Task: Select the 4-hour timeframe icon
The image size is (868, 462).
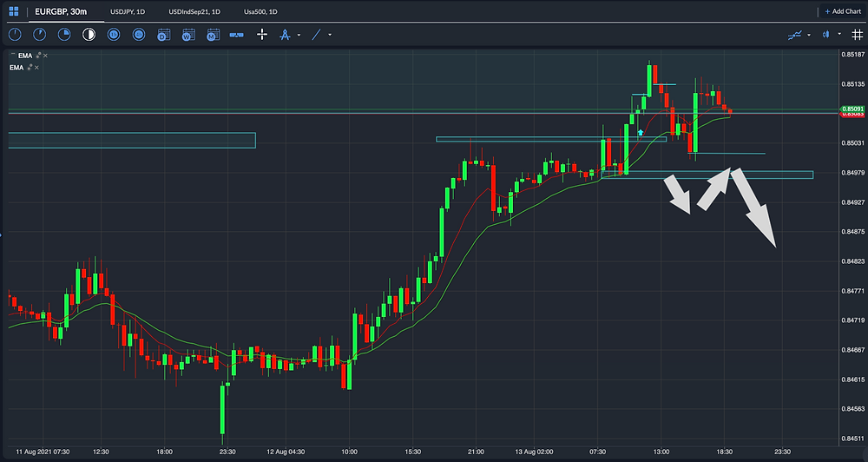Action: [138, 35]
